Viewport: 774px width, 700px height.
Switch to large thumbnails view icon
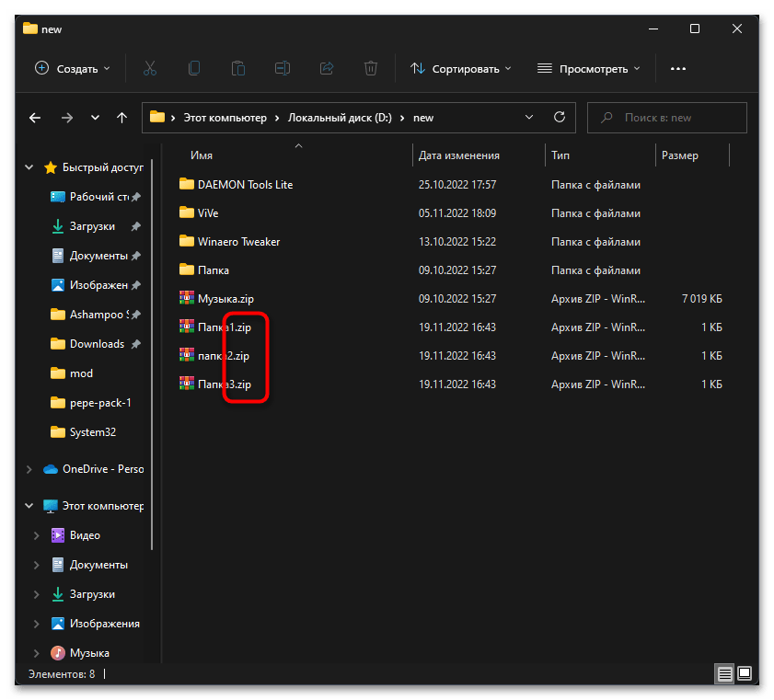tap(745, 674)
